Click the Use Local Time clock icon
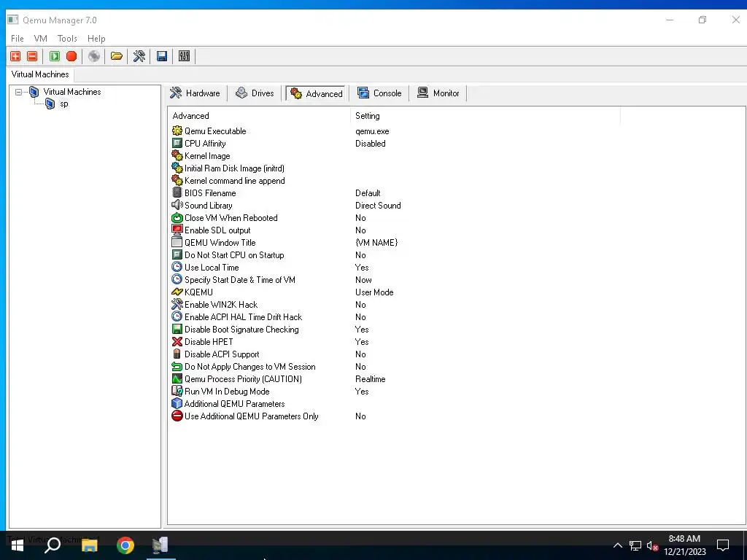The width and height of the screenshot is (747, 560). coord(177,267)
